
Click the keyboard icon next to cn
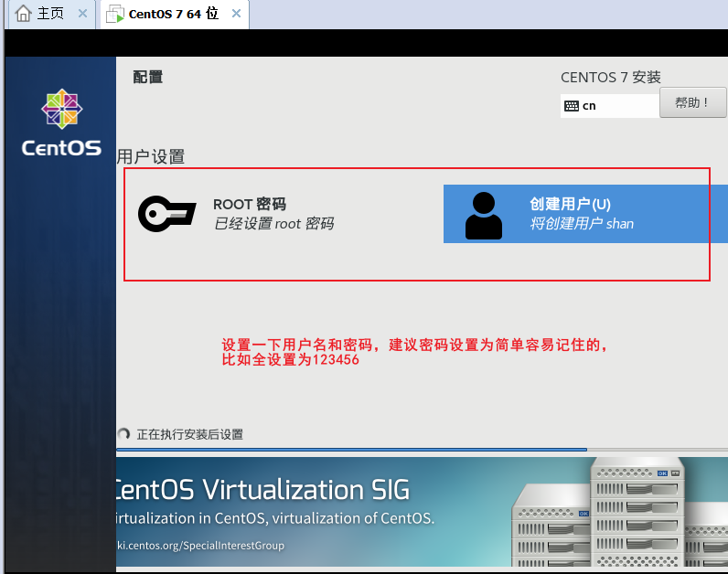pyautogui.click(x=571, y=106)
